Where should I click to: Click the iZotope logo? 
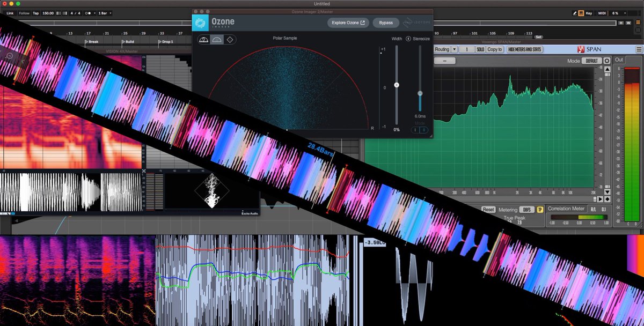pyautogui.click(x=416, y=23)
